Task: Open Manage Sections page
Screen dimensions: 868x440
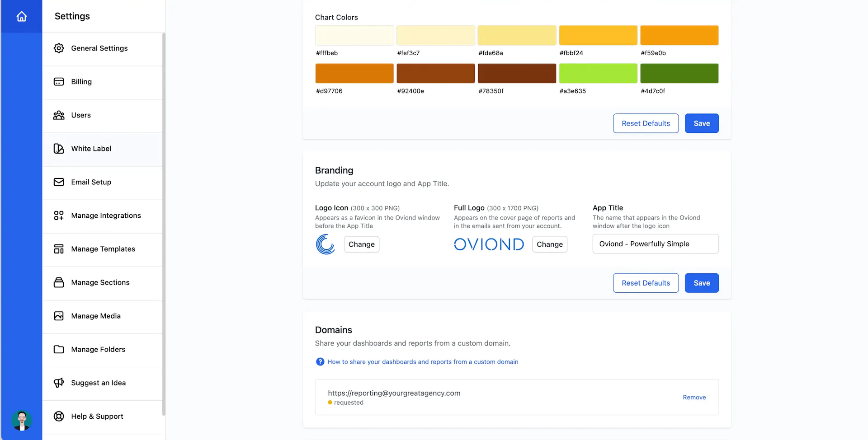Action: pyautogui.click(x=103, y=282)
